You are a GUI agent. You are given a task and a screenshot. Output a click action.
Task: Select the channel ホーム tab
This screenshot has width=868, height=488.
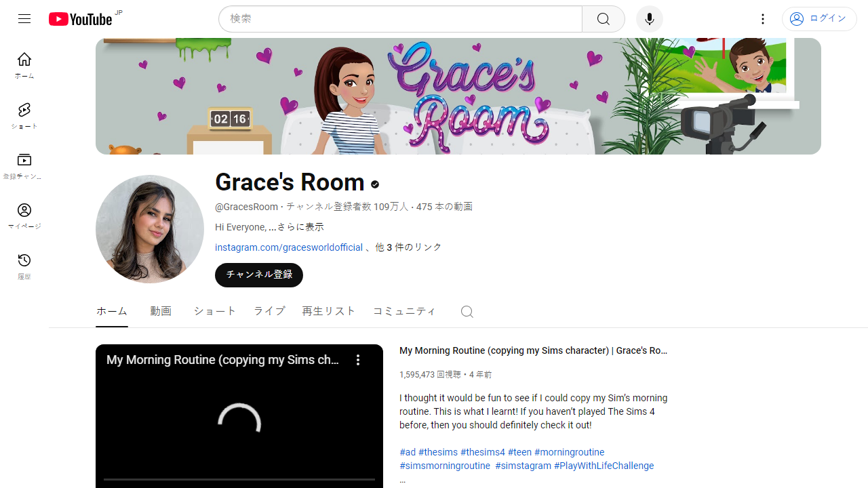click(112, 311)
